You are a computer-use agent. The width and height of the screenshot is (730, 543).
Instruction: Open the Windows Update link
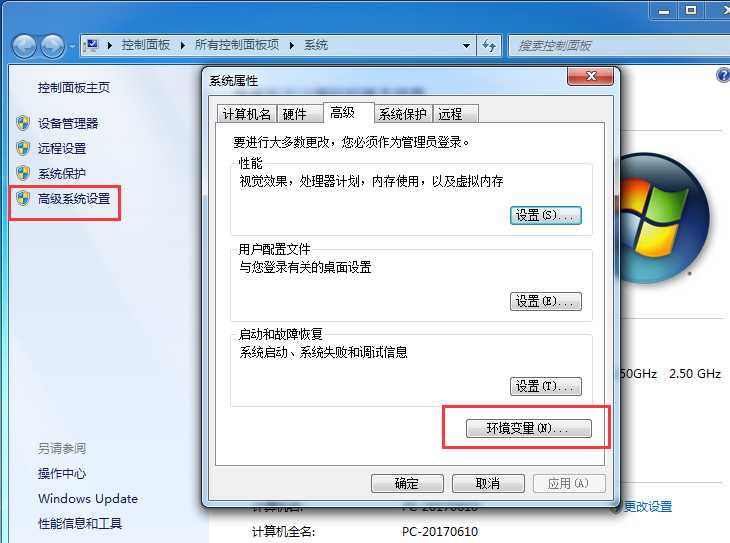[88, 499]
